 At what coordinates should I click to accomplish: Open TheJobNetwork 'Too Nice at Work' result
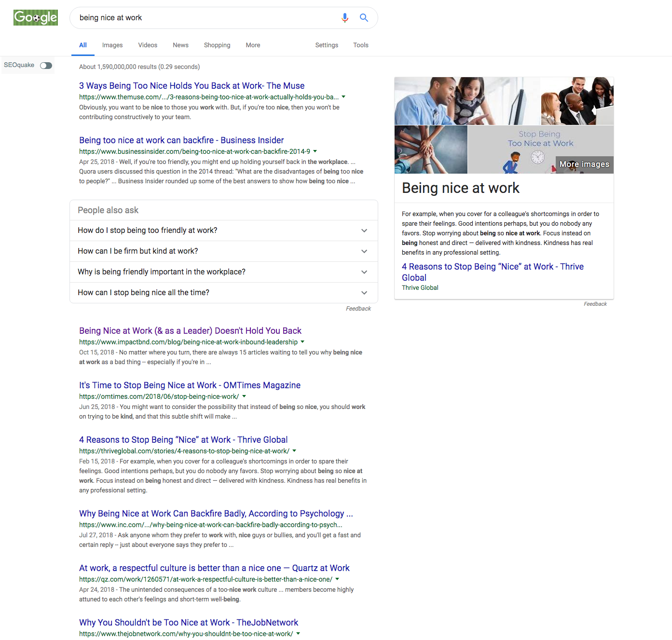pyautogui.click(x=189, y=623)
